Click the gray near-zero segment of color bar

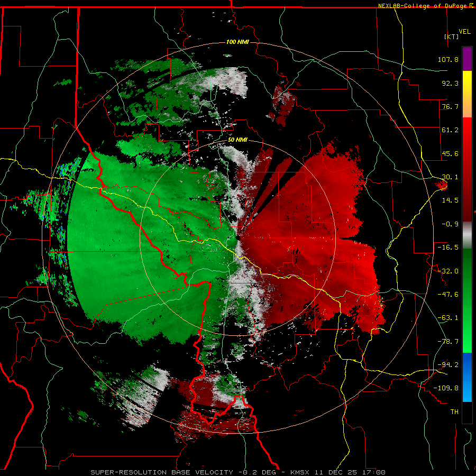pyautogui.click(x=467, y=235)
